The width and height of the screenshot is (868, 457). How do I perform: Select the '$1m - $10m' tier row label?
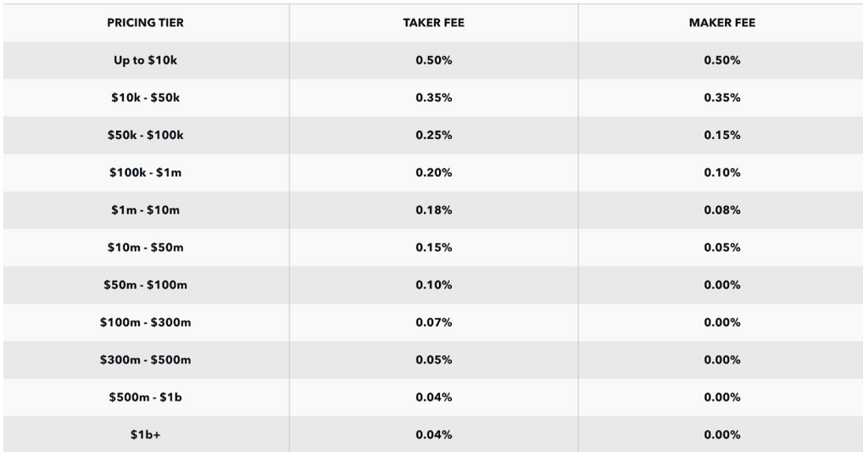(x=145, y=209)
